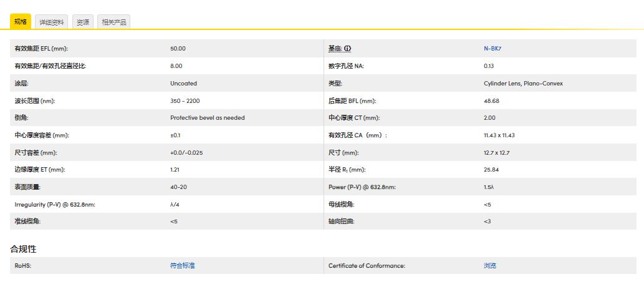Click the Uncoated coating value
This screenshot has width=644, height=292.
pyautogui.click(x=183, y=83)
